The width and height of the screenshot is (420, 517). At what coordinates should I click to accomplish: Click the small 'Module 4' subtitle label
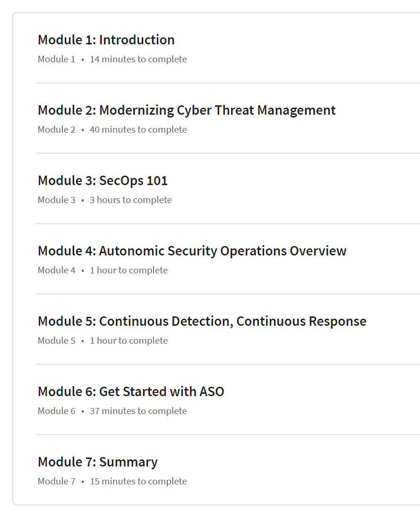[x=56, y=271]
